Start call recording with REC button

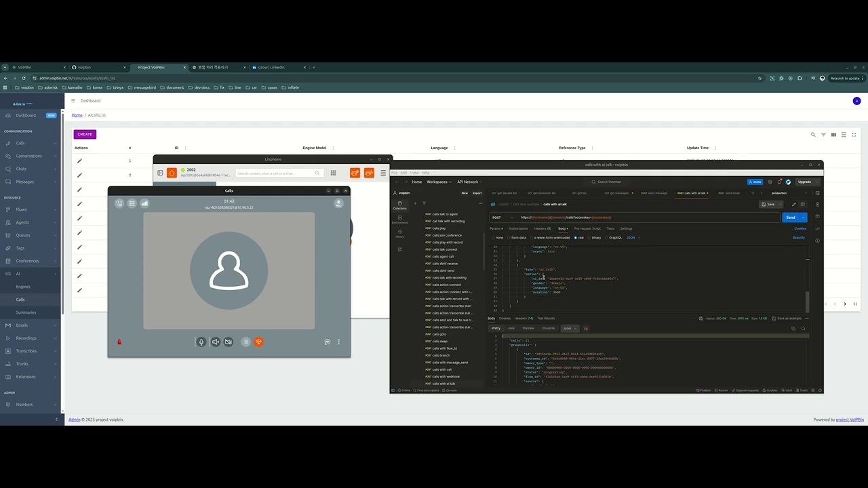point(338,203)
